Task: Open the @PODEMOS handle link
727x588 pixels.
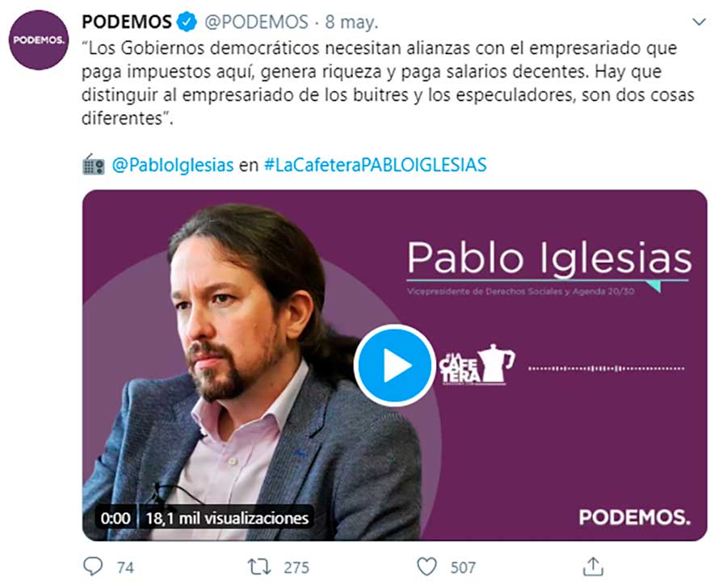Action: coord(256,22)
